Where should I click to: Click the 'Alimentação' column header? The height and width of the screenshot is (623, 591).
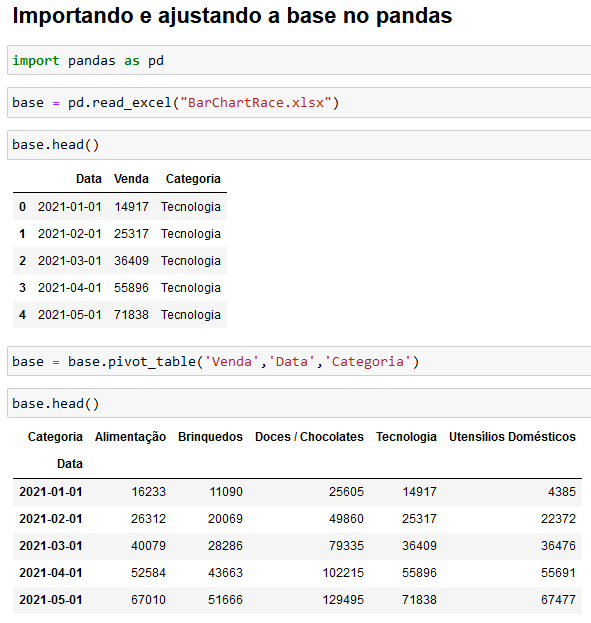(130, 437)
